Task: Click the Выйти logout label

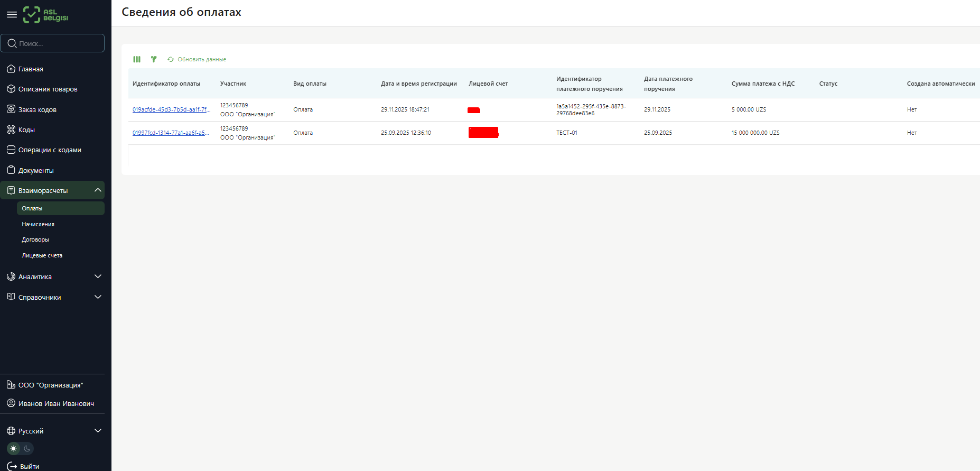Action: pos(30,466)
